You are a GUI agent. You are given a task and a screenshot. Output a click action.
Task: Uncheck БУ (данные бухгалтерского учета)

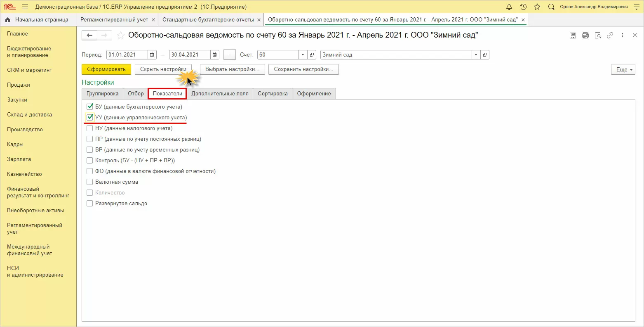(x=90, y=107)
